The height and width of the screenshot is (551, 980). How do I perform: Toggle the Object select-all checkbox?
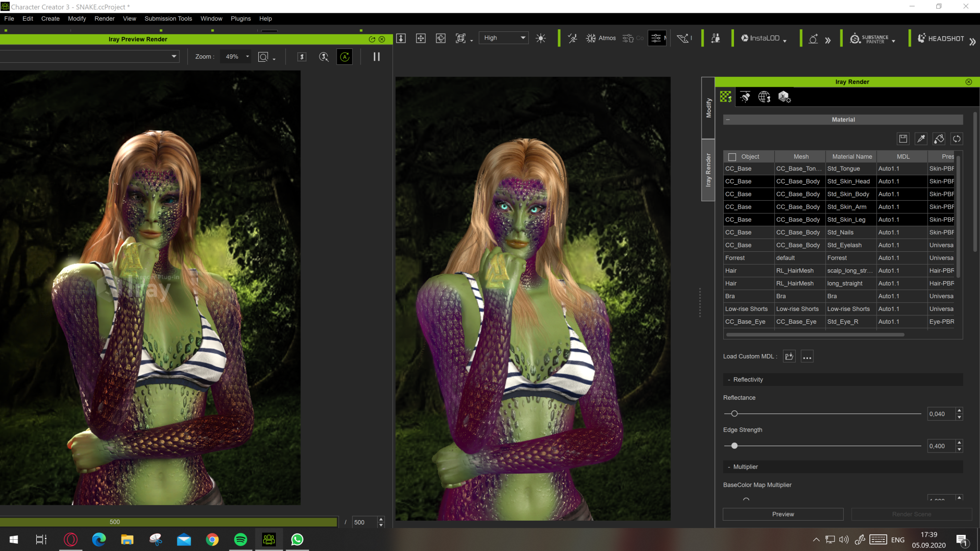[732, 157]
